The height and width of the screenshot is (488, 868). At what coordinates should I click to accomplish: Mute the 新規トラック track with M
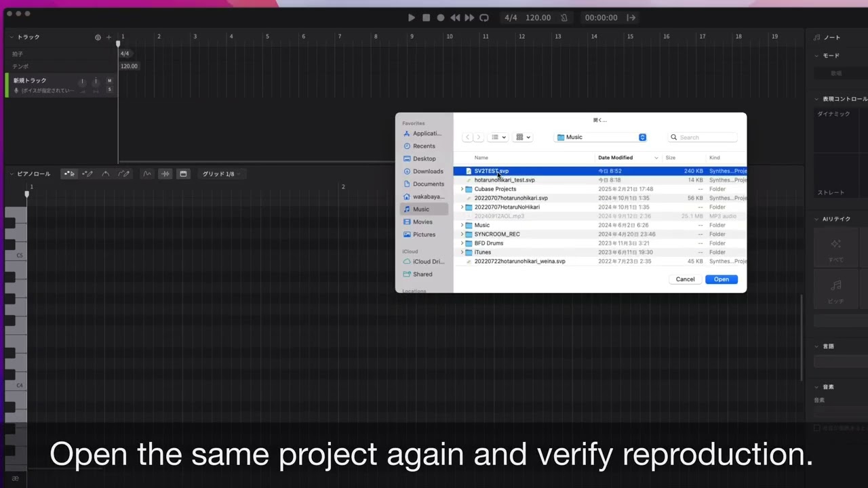click(109, 81)
